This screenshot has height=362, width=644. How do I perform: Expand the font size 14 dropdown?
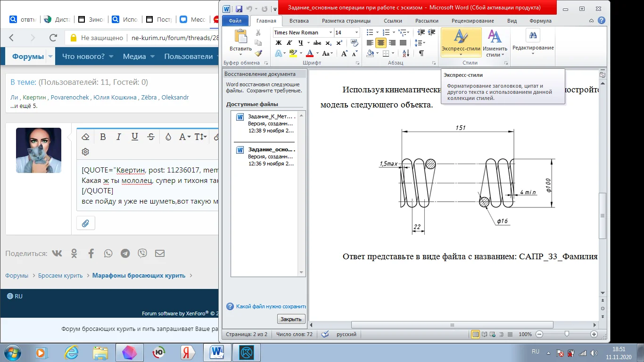click(356, 33)
